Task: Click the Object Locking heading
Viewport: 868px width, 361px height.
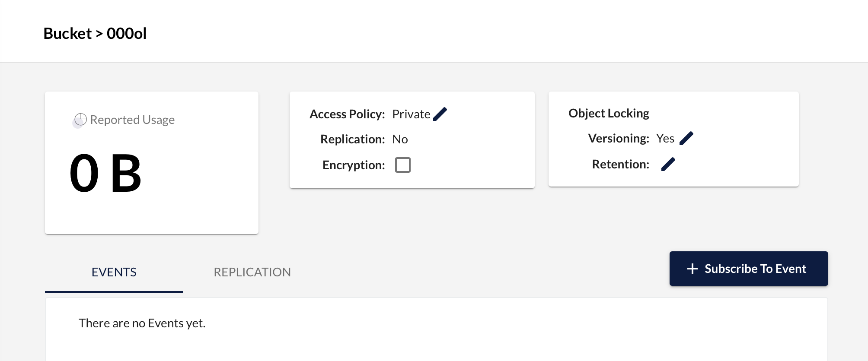Action: pyautogui.click(x=609, y=113)
